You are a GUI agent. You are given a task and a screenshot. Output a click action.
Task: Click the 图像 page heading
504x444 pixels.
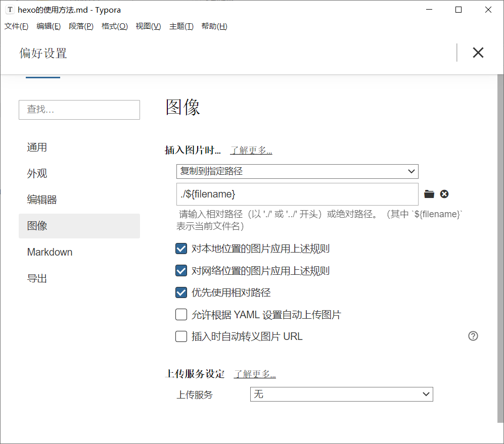tap(182, 107)
